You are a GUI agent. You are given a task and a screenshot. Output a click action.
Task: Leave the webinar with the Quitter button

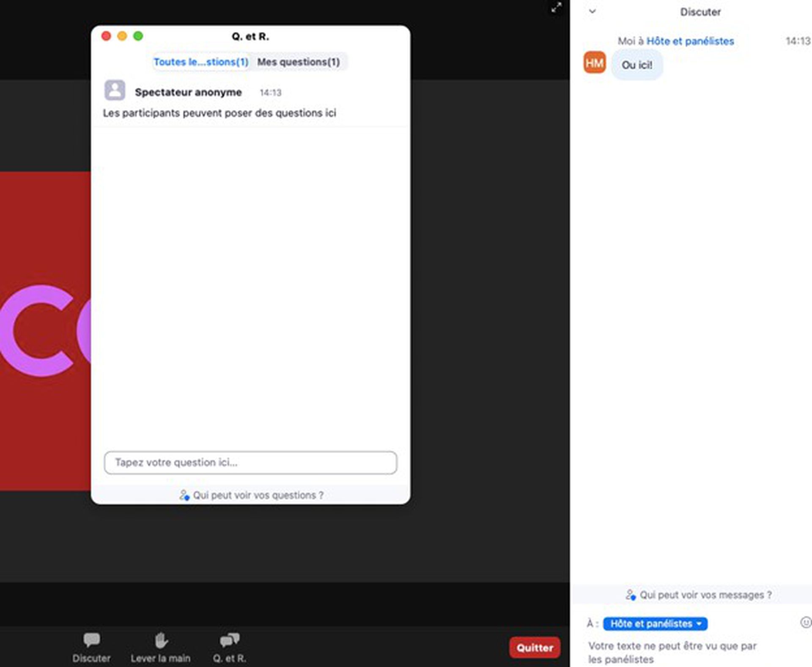(x=535, y=648)
